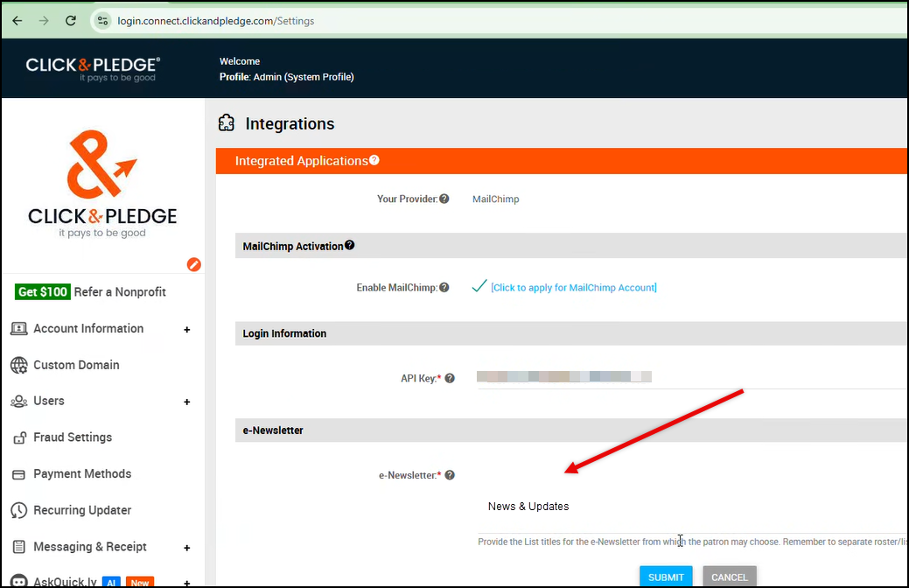Click the Login Information section header
Screen dimensions: 909x588
click(570, 333)
